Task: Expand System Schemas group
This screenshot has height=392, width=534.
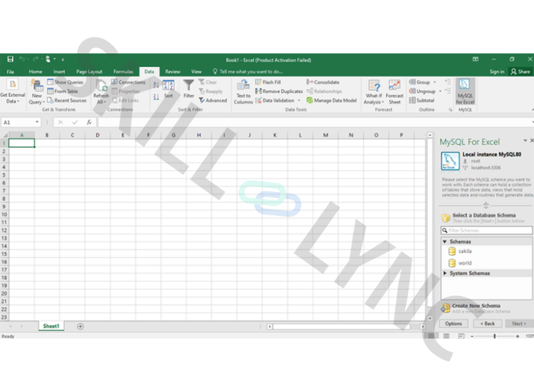Action: (445, 273)
